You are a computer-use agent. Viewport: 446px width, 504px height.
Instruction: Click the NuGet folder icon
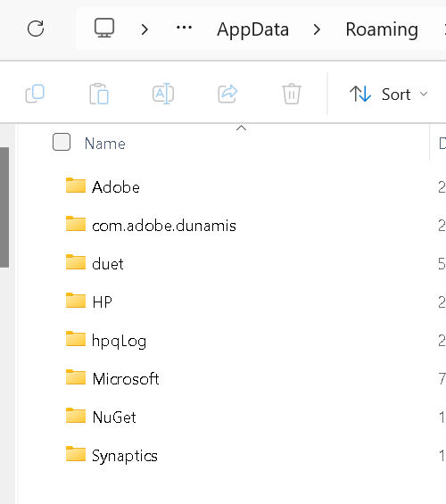(x=76, y=416)
